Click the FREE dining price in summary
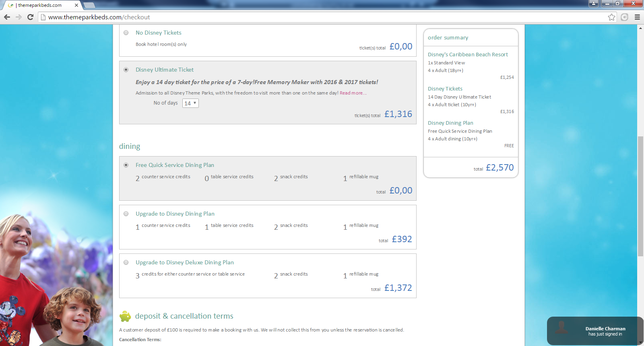 509,146
